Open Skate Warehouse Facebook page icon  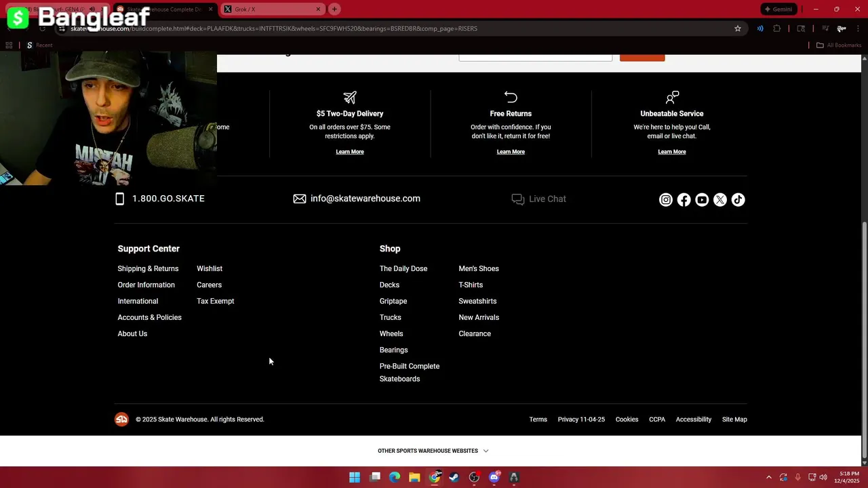[684, 199]
